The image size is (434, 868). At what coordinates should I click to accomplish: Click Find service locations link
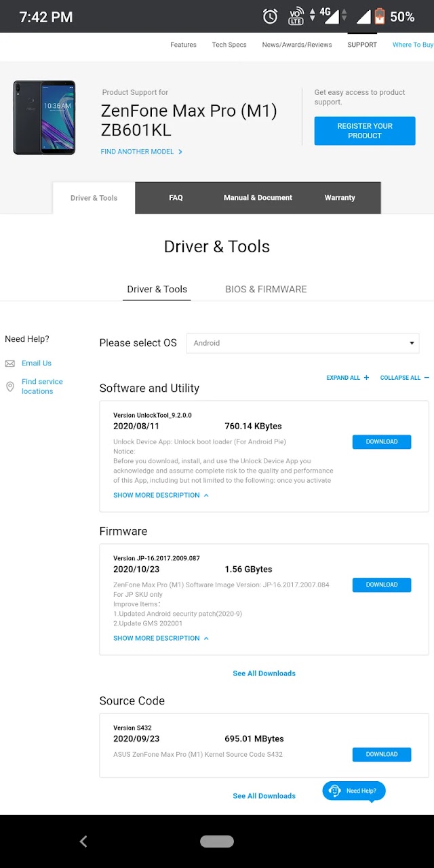[42, 387]
